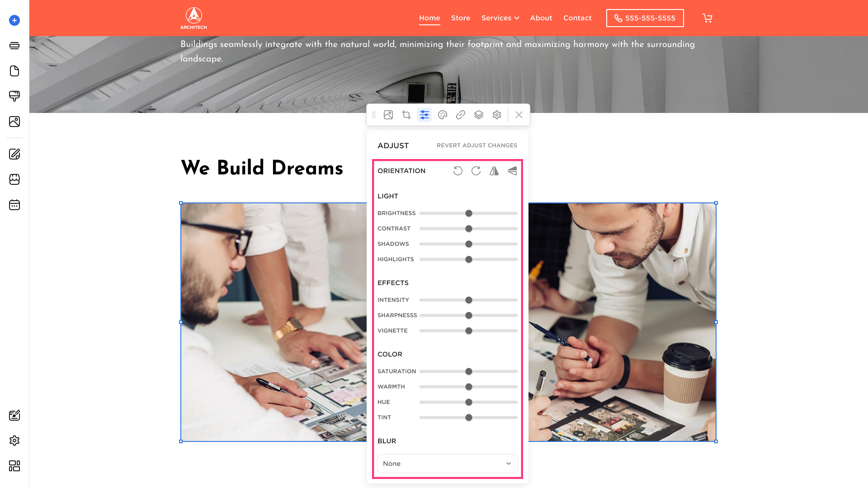The height and width of the screenshot is (488, 868).
Task: Rotate image counterclockwise in Orientation
Action: (458, 171)
